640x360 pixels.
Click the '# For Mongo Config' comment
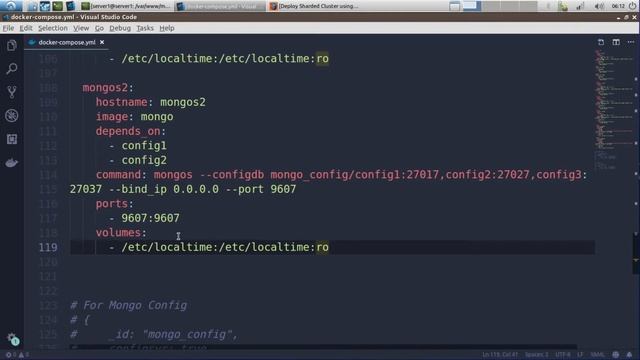(x=129, y=305)
